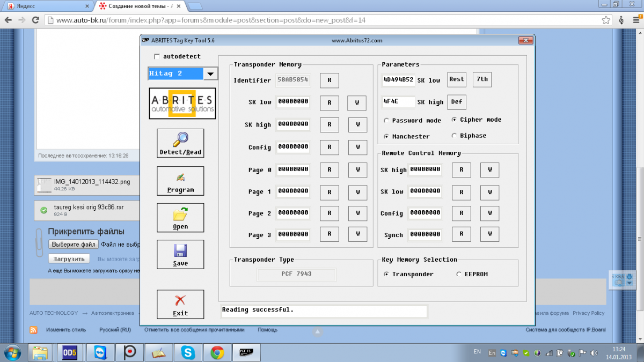
Task: Click the Program button in Abrites
Action: 180,181
